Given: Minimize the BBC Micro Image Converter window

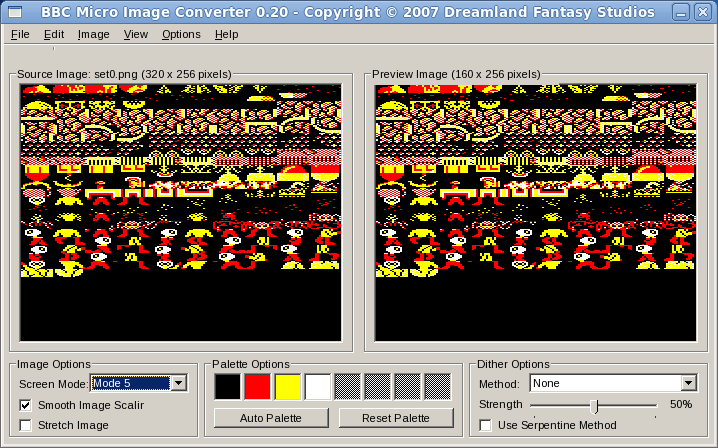Looking at the screenshot, I should [x=681, y=12].
